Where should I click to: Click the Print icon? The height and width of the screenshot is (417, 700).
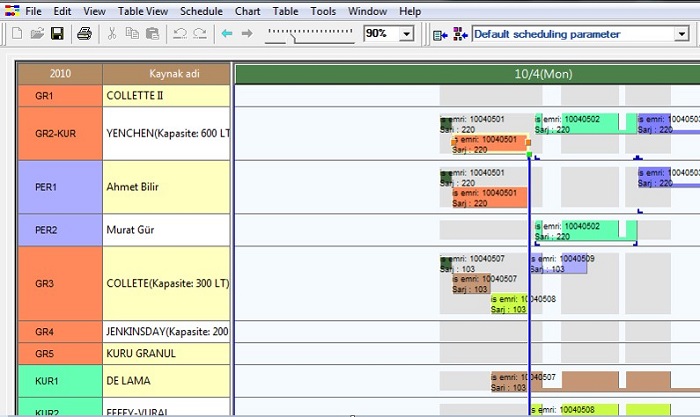84,33
